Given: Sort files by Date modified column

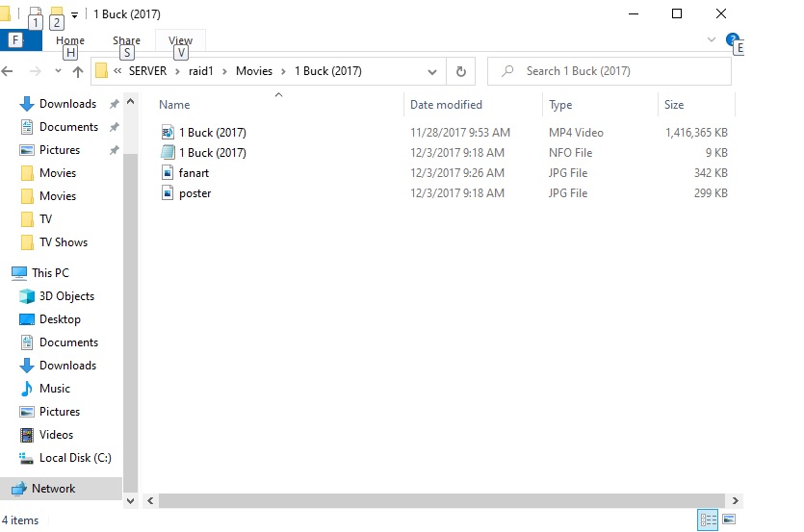Looking at the screenshot, I should tap(446, 105).
